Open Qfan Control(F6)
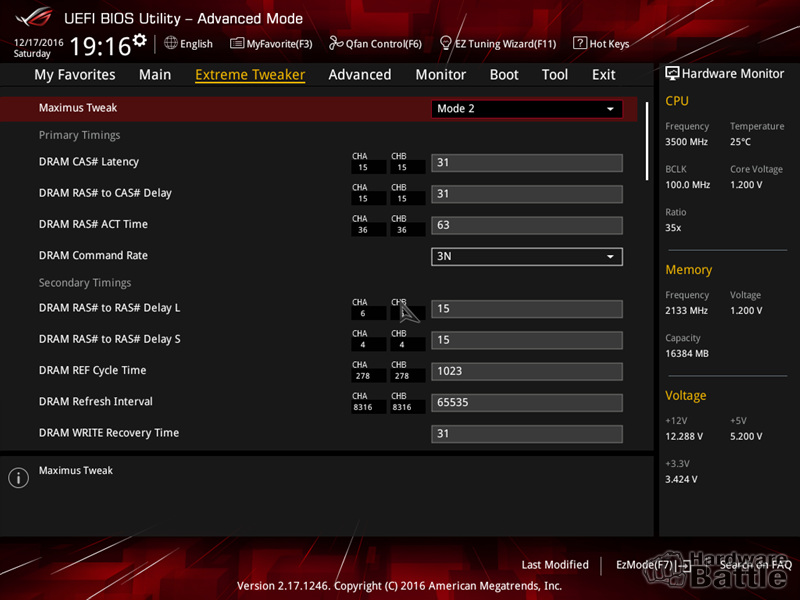 pos(376,43)
